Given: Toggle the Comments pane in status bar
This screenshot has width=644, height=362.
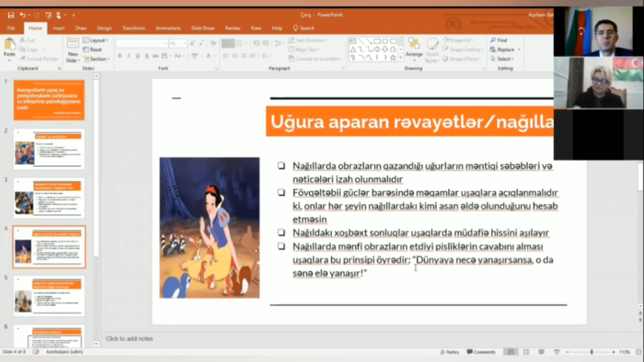Looking at the screenshot, I should 481,352.
